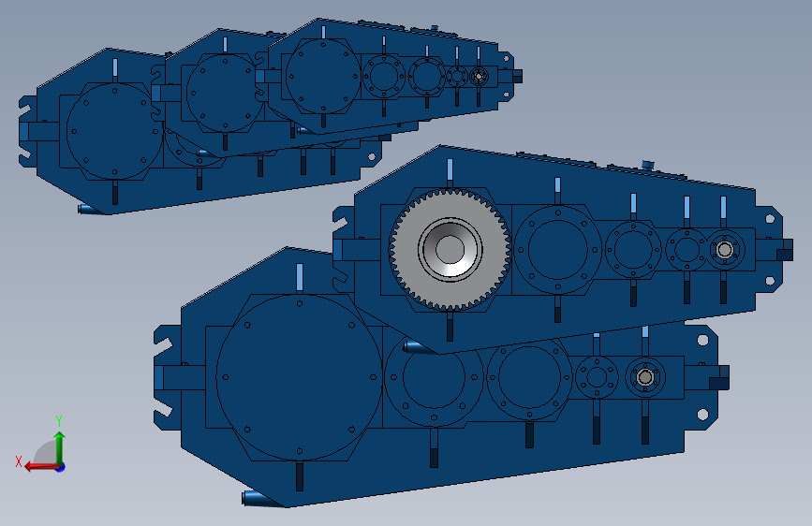Click the red X label of the triad
The image size is (812, 526).
19,461
